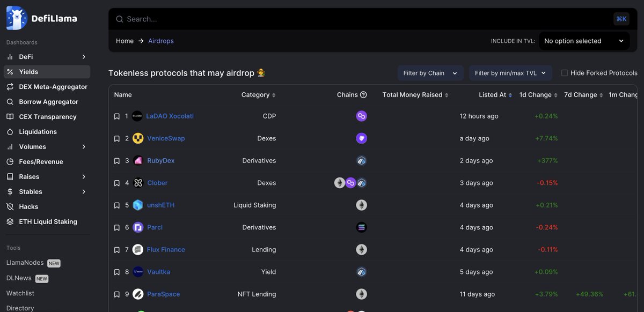The image size is (644, 312).
Task: Click the Arbitrum chain icon for RubyDex
Action: 361,160
